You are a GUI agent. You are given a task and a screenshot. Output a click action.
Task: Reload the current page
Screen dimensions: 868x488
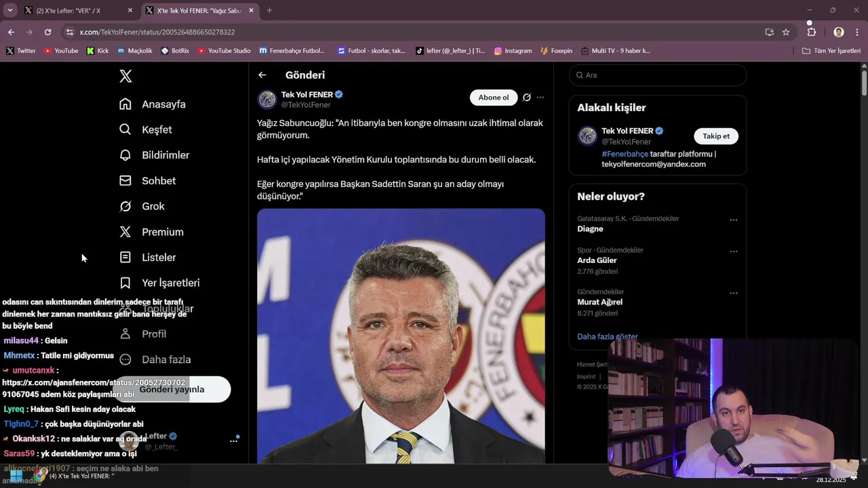click(47, 32)
